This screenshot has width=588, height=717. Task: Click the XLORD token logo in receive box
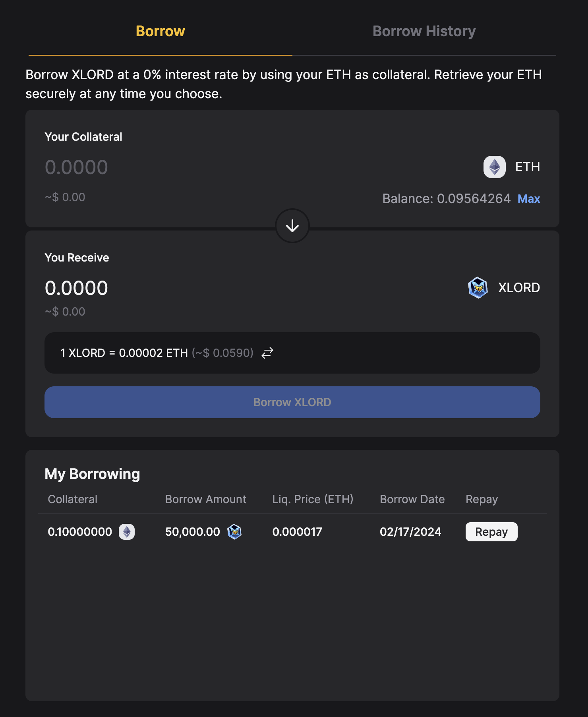pyautogui.click(x=478, y=287)
